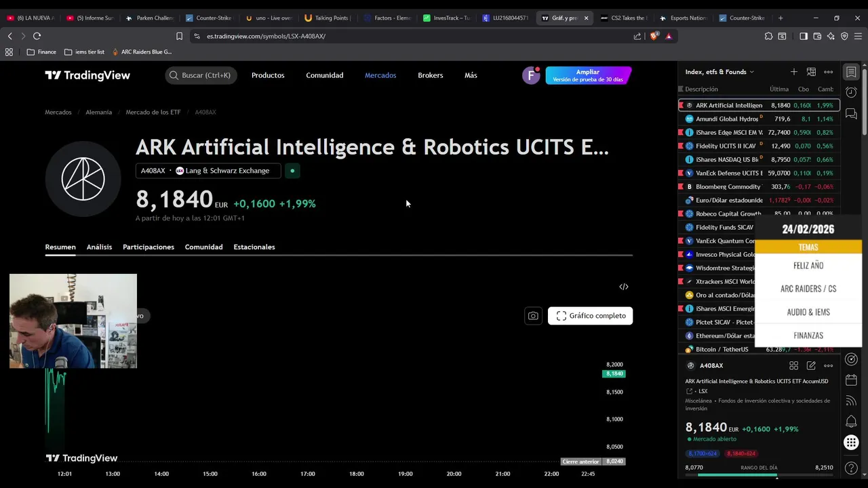Click the Buscar (Ctrl+K) search field
The image size is (868, 488).
click(x=201, y=75)
